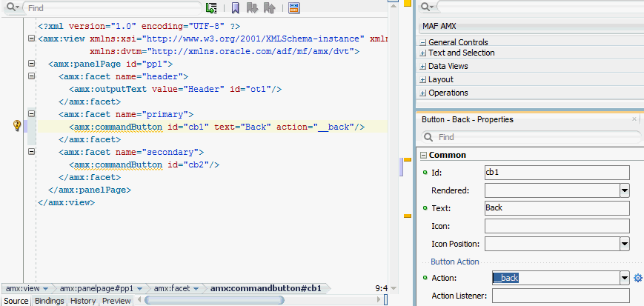Select the Button - Back - Properties tab
Image resolution: width=644 pixels, height=306 pixels.
coord(468,119)
